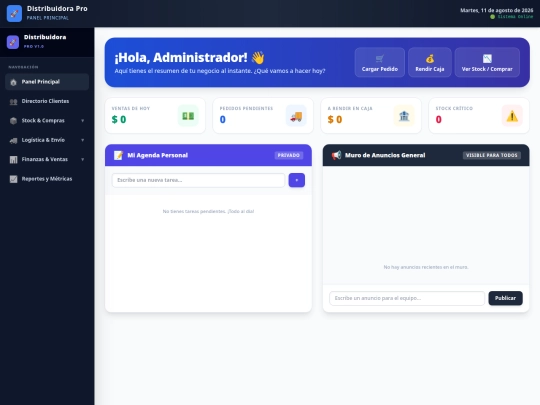Click the chart icon beside Finanzas & Ventas

(13, 159)
